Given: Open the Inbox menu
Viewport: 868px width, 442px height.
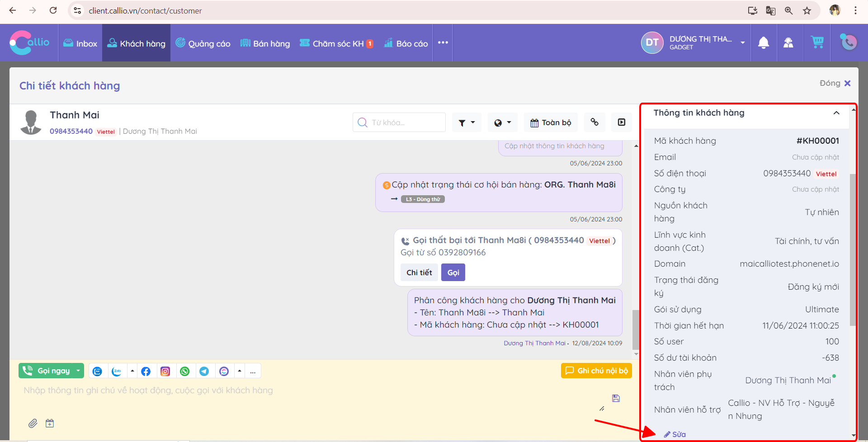Looking at the screenshot, I should click(x=80, y=43).
